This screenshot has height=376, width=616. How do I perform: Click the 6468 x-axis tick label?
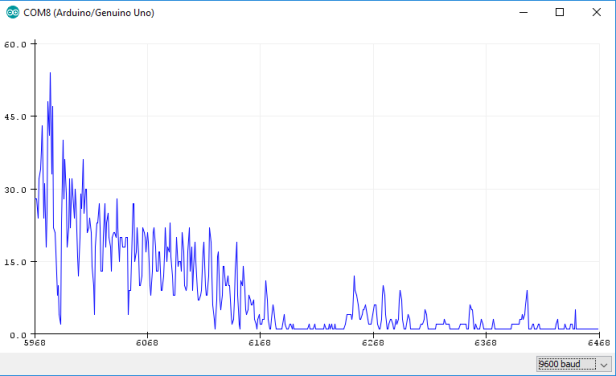pyautogui.click(x=599, y=343)
